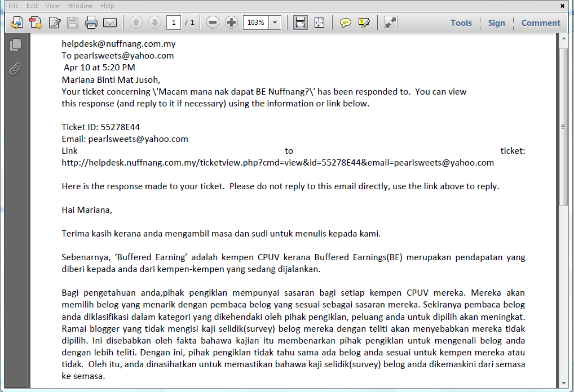Click the 'Email: pearlsweets@yahoo.com' line

click(x=125, y=139)
